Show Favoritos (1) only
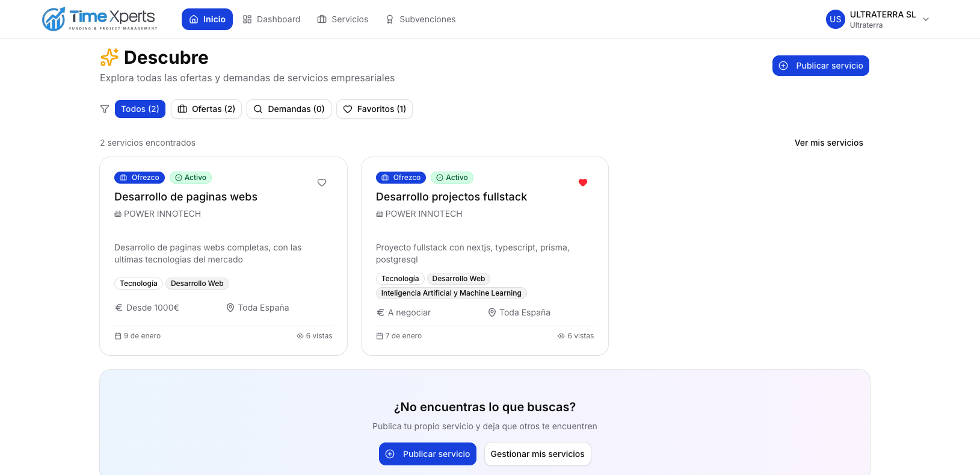Image resolution: width=980 pixels, height=475 pixels. [374, 109]
